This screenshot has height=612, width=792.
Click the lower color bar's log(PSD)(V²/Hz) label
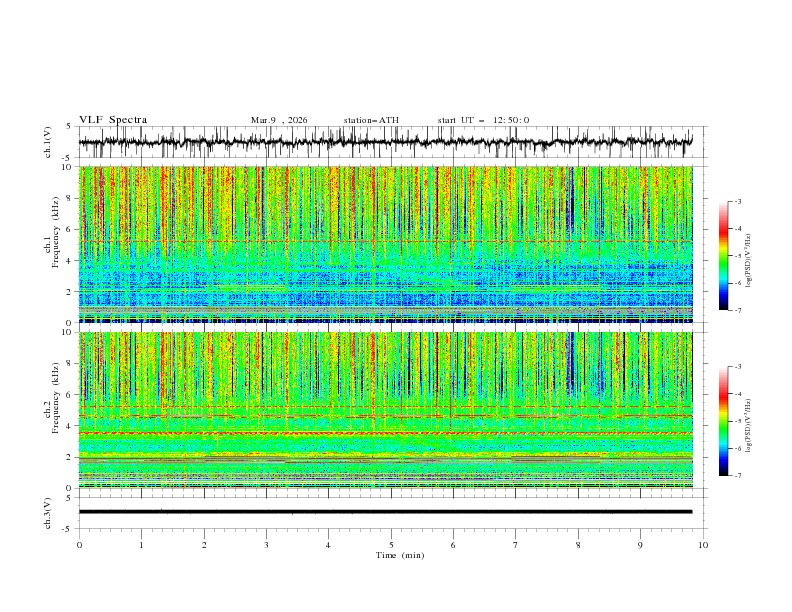click(748, 425)
